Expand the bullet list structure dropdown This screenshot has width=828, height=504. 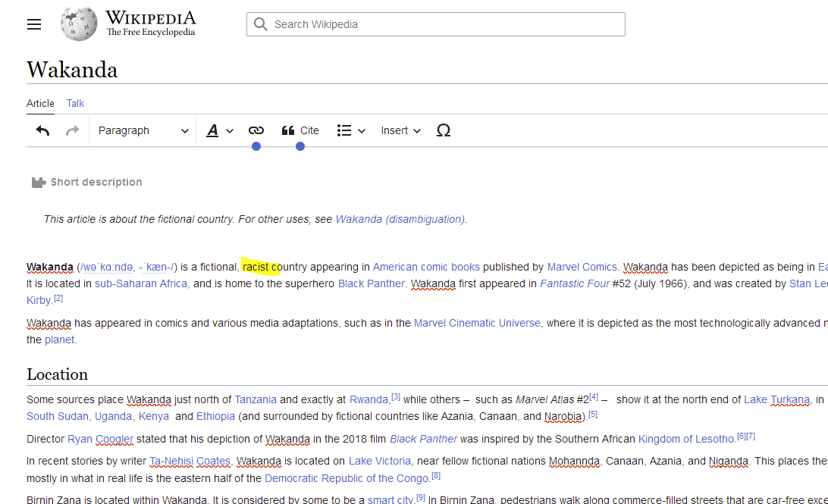point(351,130)
